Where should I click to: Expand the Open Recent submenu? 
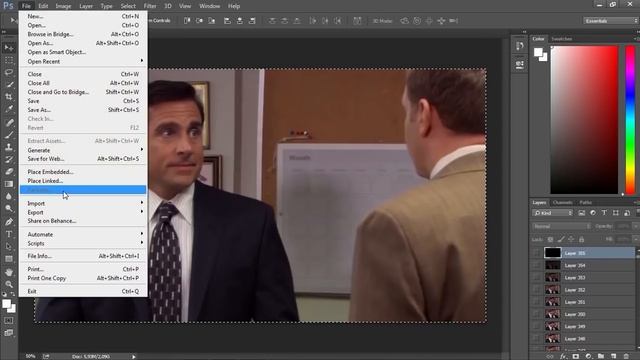click(83, 61)
